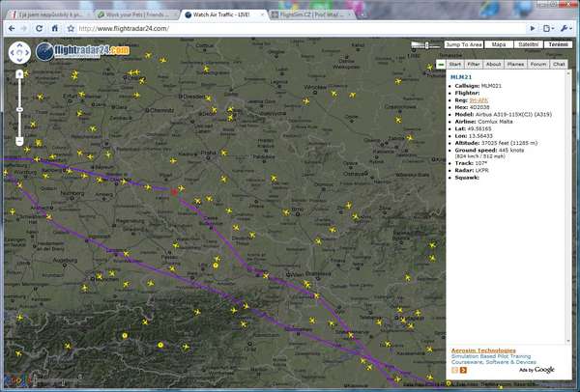Pan the map left with the arrow

pos(13,52)
